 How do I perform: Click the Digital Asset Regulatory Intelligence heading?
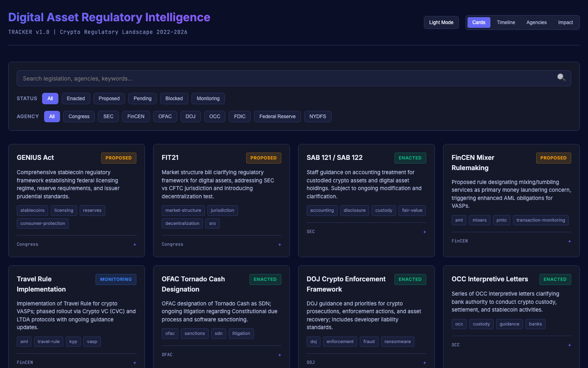(x=109, y=17)
